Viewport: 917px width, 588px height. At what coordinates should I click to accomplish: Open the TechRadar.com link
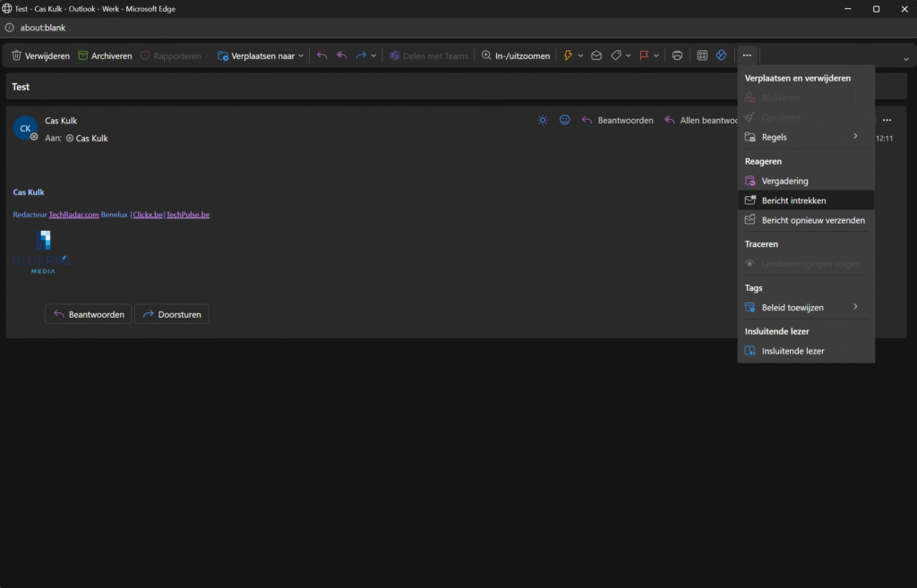73,215
